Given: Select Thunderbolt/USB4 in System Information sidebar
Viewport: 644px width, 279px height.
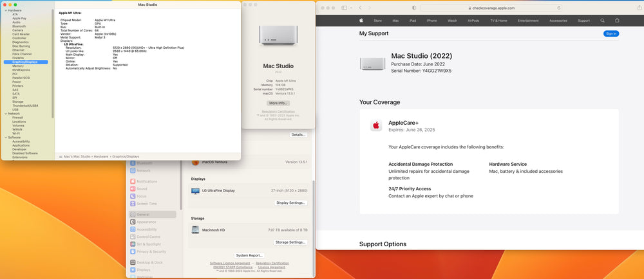Looking at the screenshot, I should pyautogui.click(x=25, y=105).
